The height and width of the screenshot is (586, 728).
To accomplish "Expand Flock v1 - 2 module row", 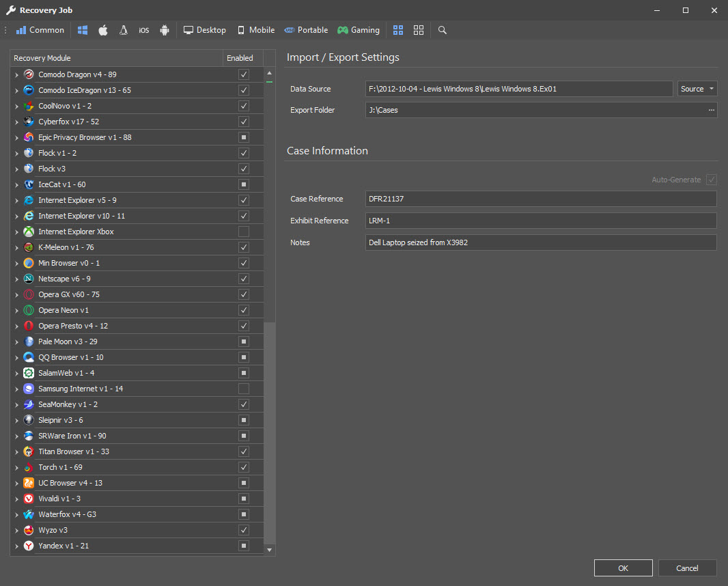I will pos(16,153).
